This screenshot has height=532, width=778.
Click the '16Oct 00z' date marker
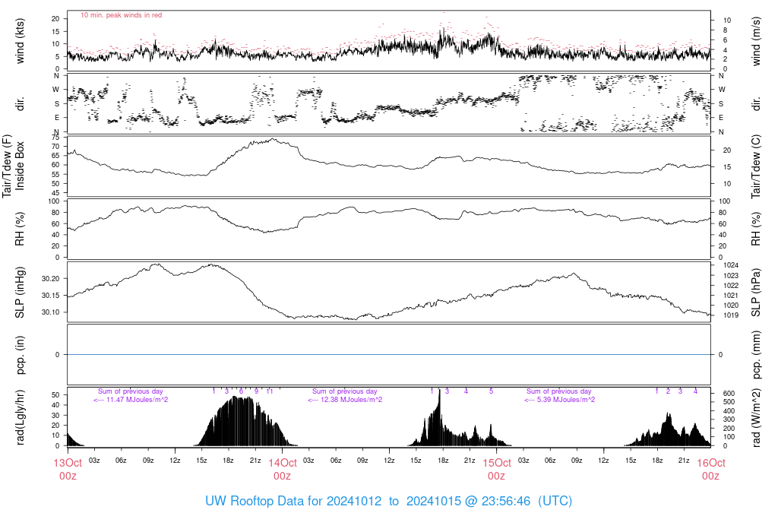click(710, 469)
